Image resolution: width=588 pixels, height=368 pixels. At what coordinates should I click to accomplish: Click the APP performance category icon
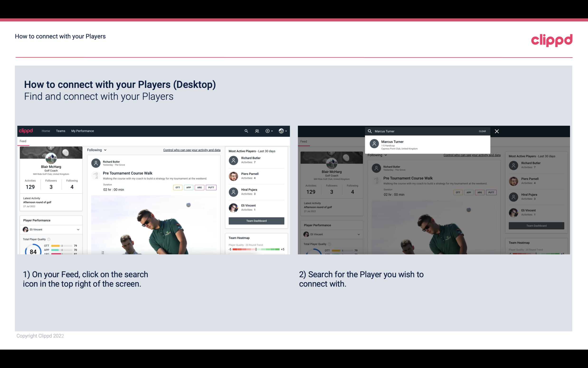(x=188, y=187)
